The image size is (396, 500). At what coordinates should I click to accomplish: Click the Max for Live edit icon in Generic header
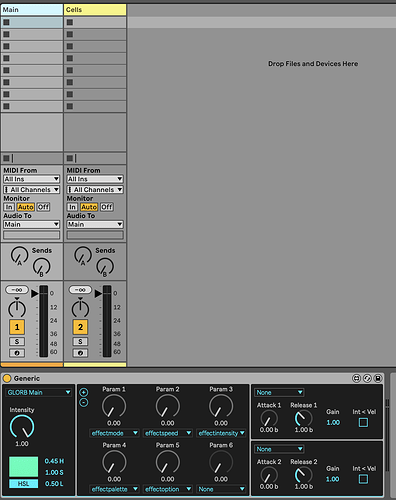pyautogui.click(x=356, y=378)
